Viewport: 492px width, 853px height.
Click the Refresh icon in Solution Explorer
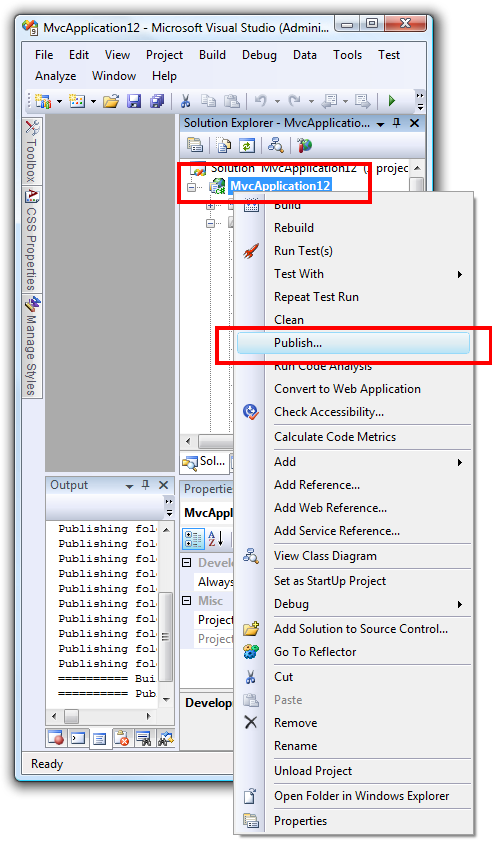247,145
